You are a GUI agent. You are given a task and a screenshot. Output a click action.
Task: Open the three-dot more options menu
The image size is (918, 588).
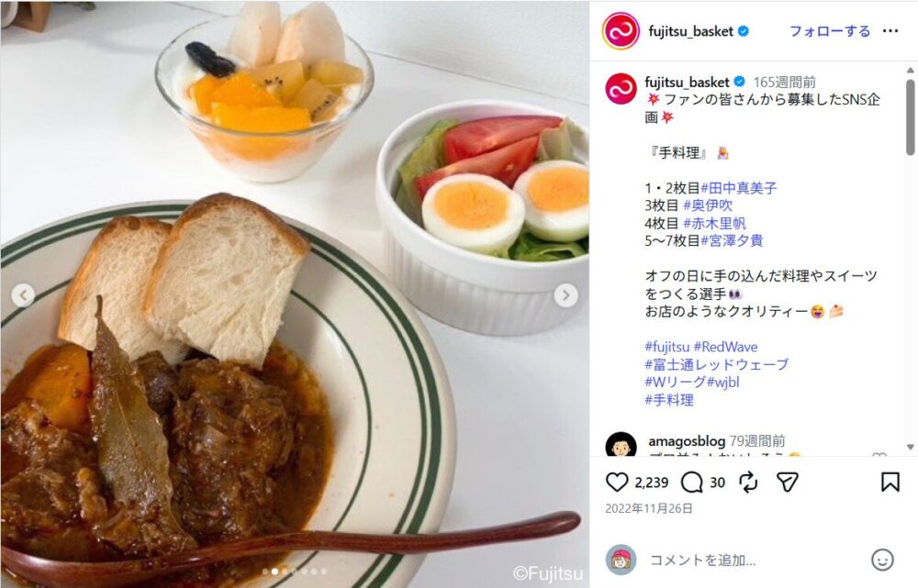coord(890,31)
